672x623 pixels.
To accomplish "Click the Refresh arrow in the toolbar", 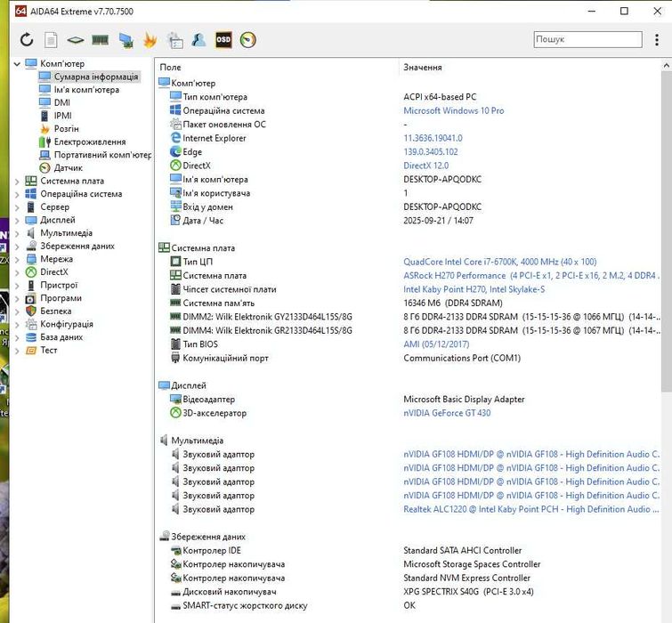I will click(x=27, y=40).
